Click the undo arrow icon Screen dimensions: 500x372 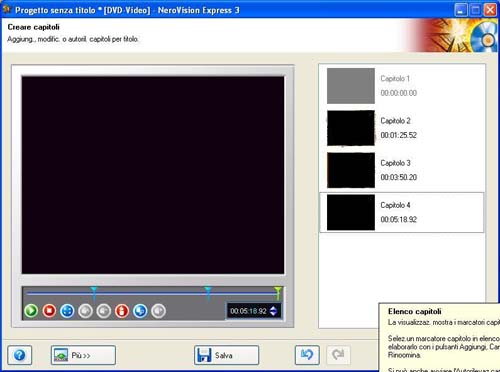click(x=307, y=355)
